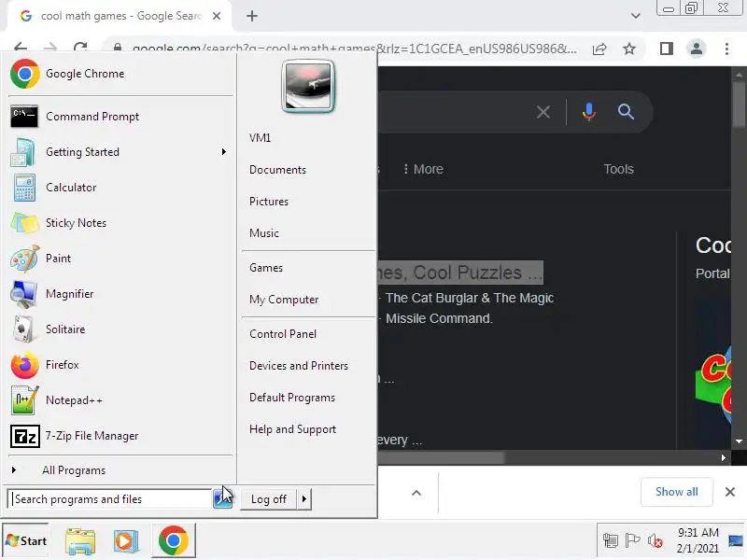Switch to Chrome via the taskbar icon
This screenshot has height=560, width=747.
point(174,541)
